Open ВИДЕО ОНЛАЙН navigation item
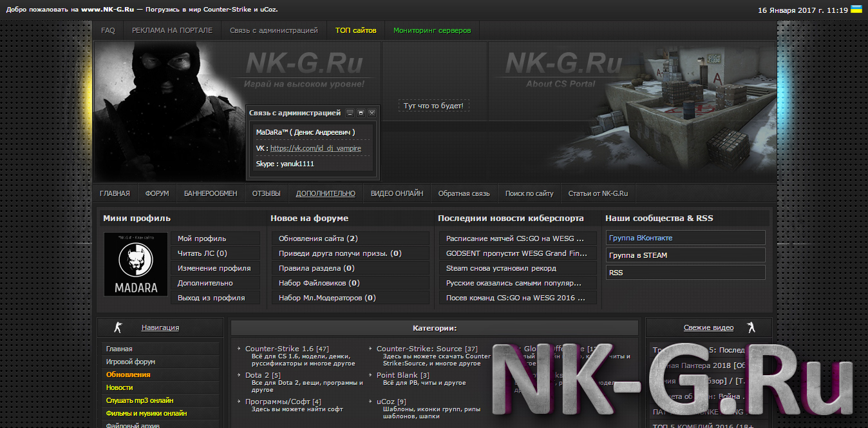 pyautogui.click(x=397, y=193)
